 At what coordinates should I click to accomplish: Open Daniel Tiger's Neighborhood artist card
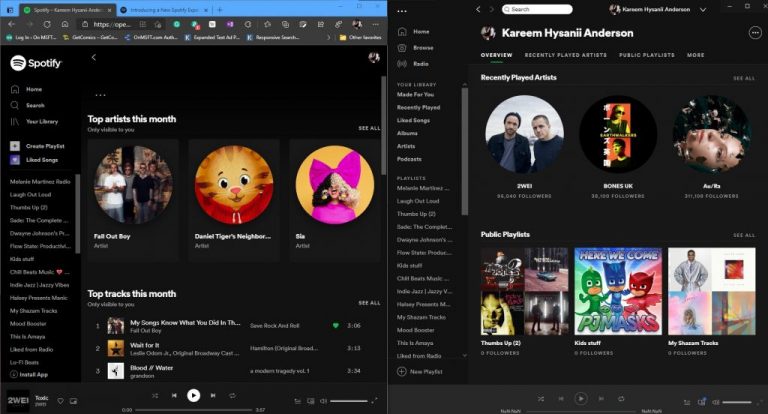234,199
